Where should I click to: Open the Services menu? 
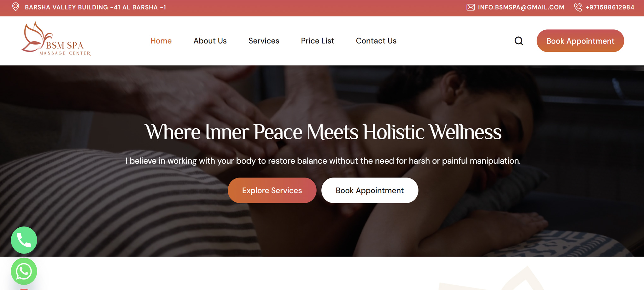264,41
